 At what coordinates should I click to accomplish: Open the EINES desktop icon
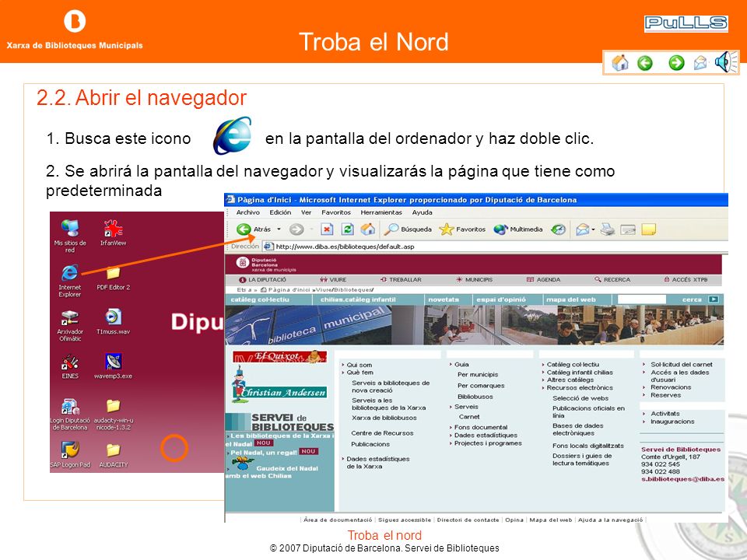[70, 366]
